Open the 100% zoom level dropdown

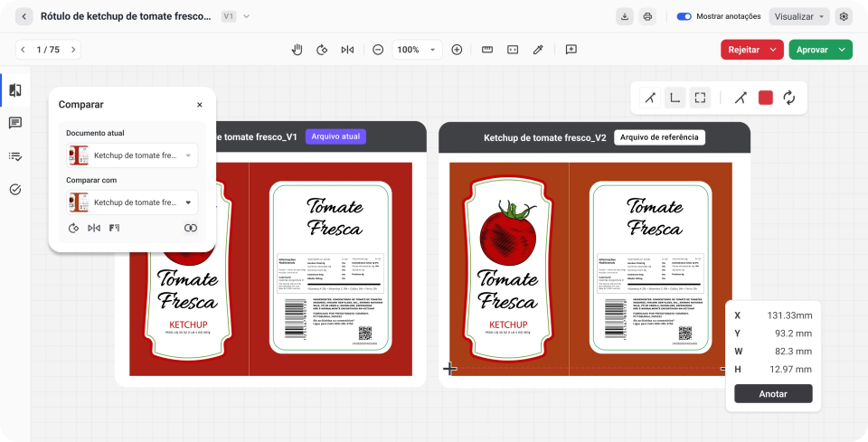pyautogui.click(x=418, y=50)
